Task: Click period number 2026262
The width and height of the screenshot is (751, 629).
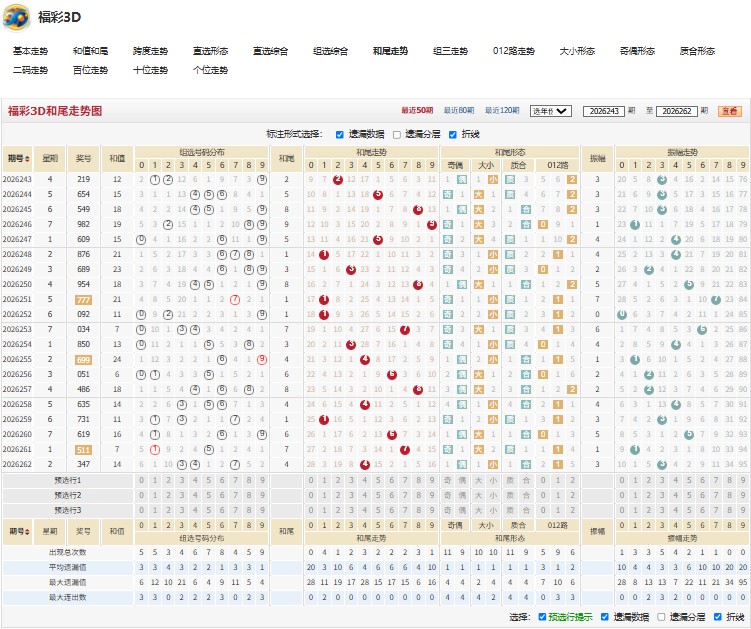Action: (x=17, y=464)
